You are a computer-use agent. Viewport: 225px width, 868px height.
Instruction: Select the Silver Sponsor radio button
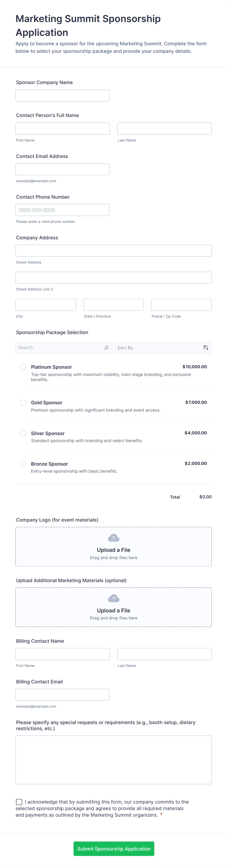tap(23, 433)
